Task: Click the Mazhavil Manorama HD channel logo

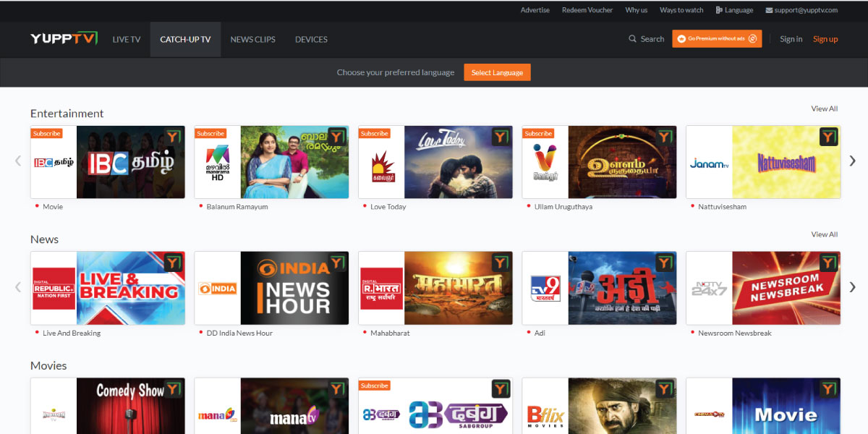Action: tap(217, 163)
